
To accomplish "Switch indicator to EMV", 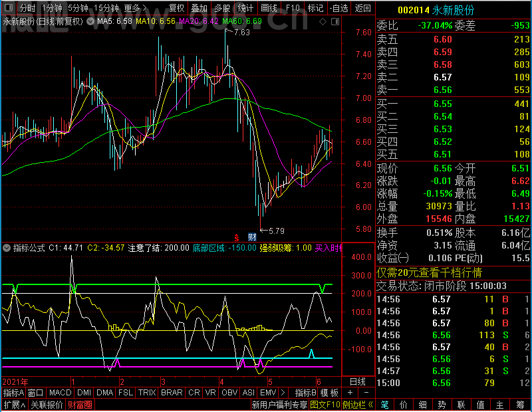I will [268, 393].
